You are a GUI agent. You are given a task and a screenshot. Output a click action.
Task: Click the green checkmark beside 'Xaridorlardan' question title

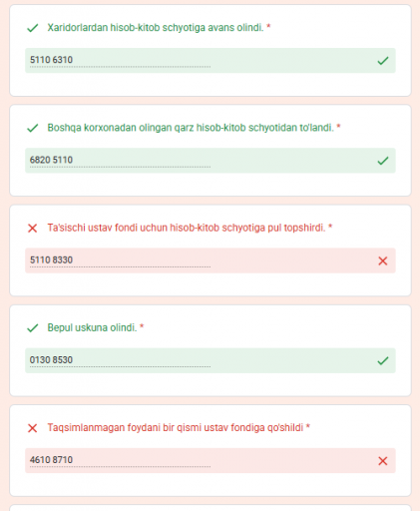pos(33,28)
